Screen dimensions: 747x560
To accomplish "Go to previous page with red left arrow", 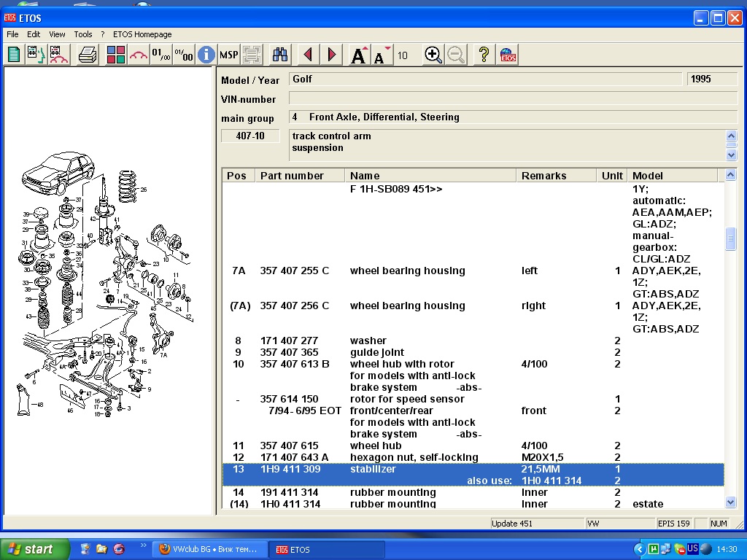I will (308, 55).
